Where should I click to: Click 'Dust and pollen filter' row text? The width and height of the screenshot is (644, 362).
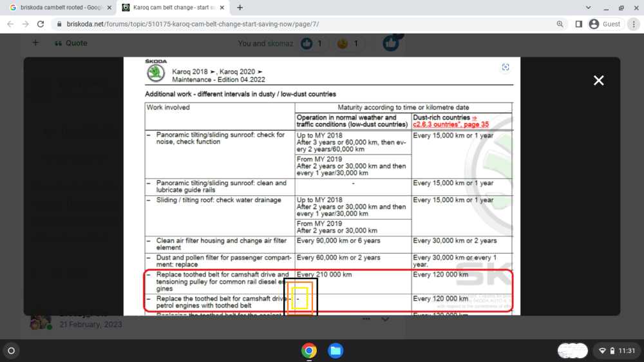(224, 261)
